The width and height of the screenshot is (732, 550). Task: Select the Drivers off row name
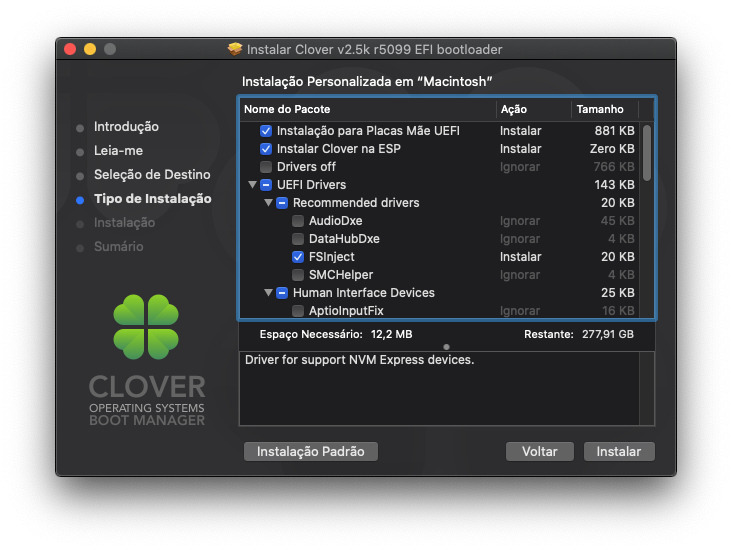(306, 167)
